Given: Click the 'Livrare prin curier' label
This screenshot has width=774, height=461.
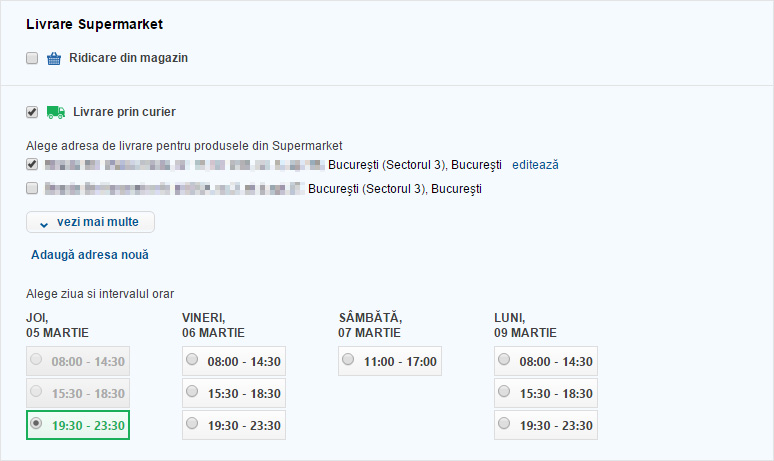Looking at the screenshot, I should pyautogui.click(x=124, y=112).
